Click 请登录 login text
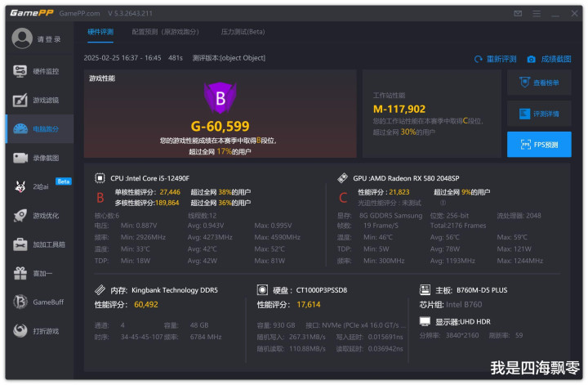 click(49, 39)
